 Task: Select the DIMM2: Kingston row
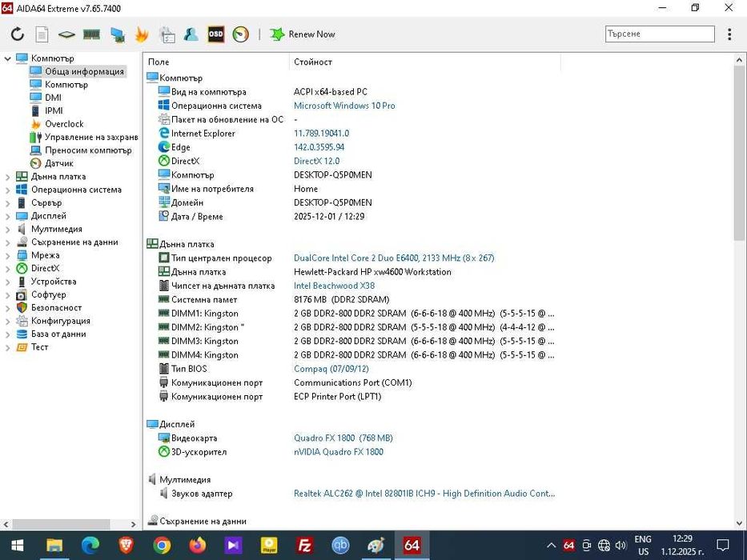[356, 328]
